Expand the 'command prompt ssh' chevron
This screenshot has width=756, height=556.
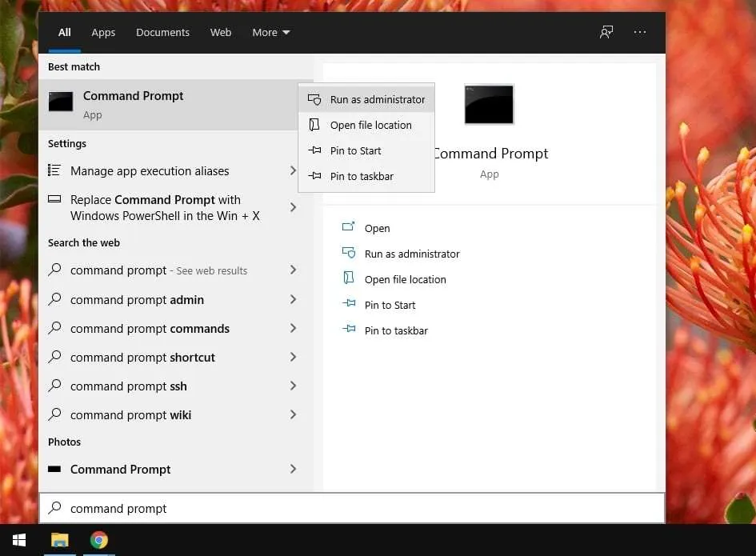click(293, 386)
